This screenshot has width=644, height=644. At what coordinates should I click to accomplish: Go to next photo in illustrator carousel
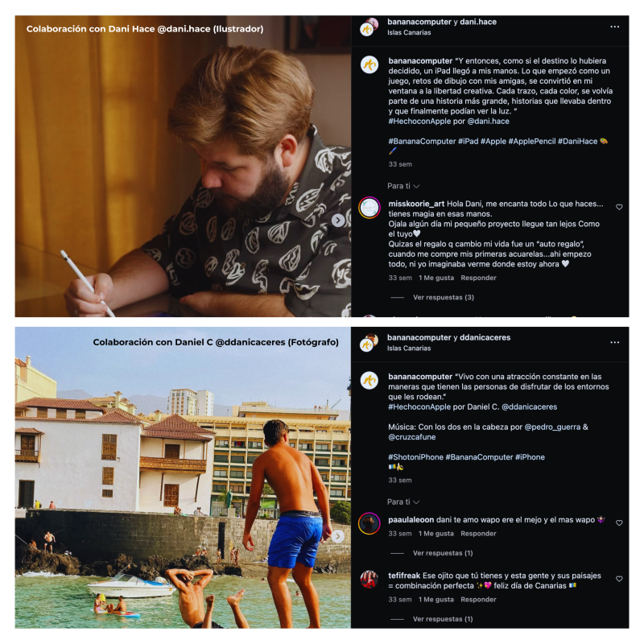[338, 221]
